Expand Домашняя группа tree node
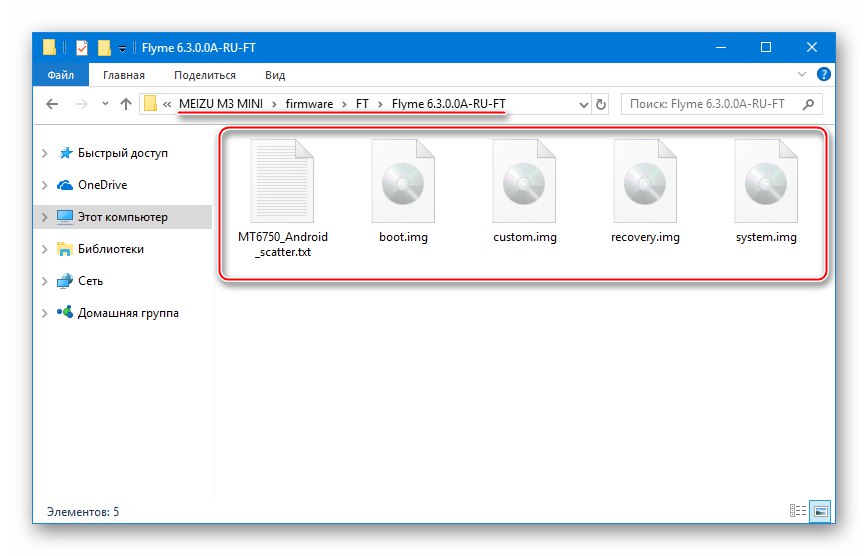The height and width of the screenshot is (556, 868). [44, 313]
